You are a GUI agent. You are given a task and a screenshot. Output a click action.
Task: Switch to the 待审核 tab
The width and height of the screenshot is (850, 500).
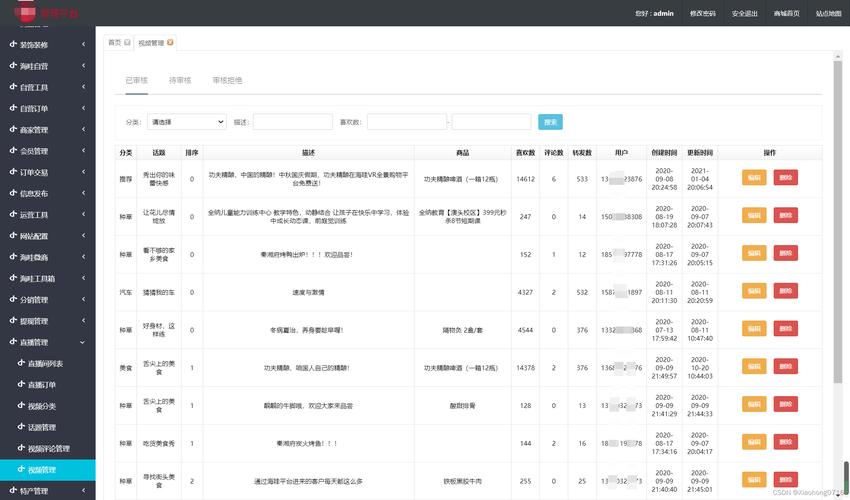pos(180,80)
